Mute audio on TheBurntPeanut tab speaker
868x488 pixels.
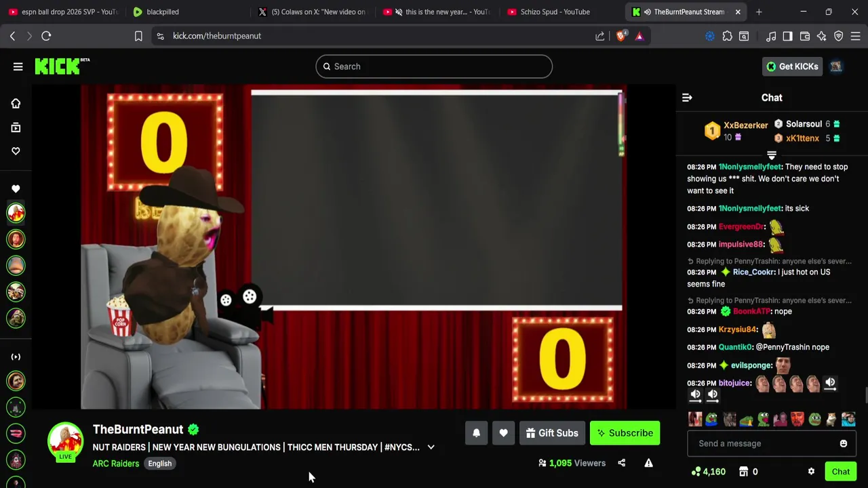(648, 12)
